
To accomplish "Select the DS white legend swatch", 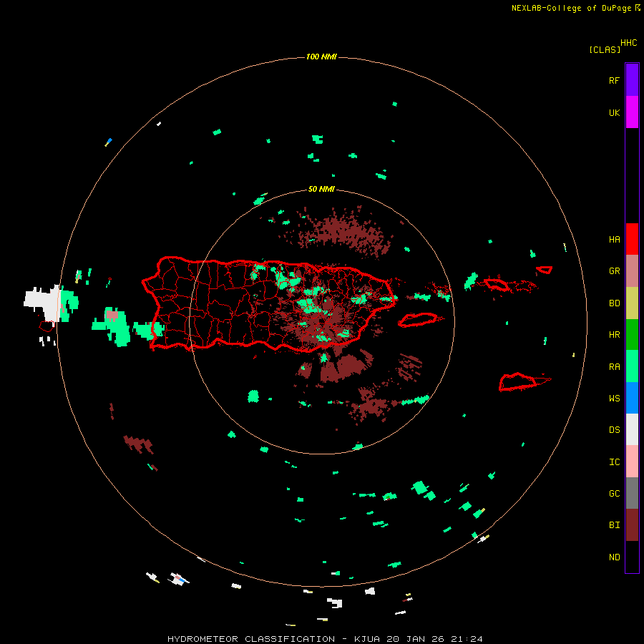I will pos(632,429).
